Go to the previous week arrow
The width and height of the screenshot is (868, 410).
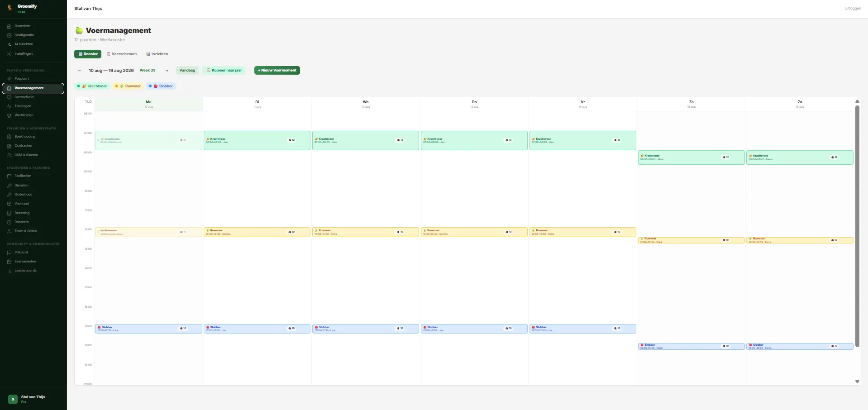pos(80,71)
